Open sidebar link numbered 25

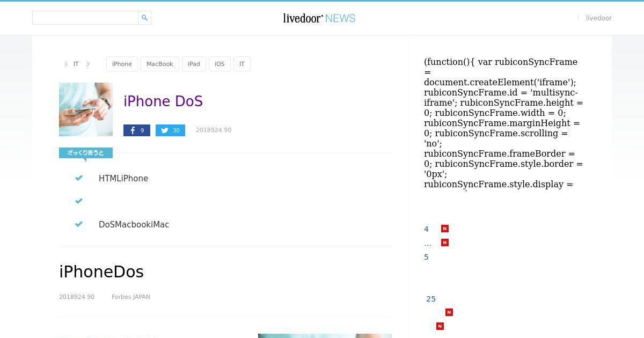(431, 299)
